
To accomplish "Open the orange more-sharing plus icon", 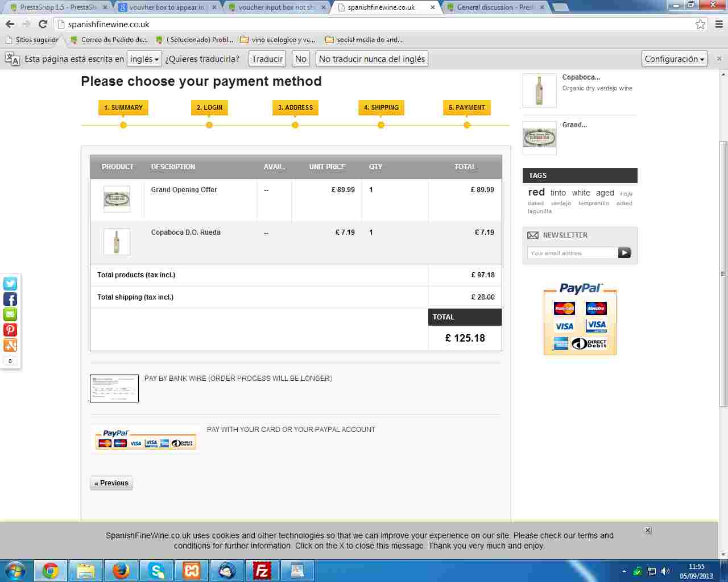I will 10,345.
